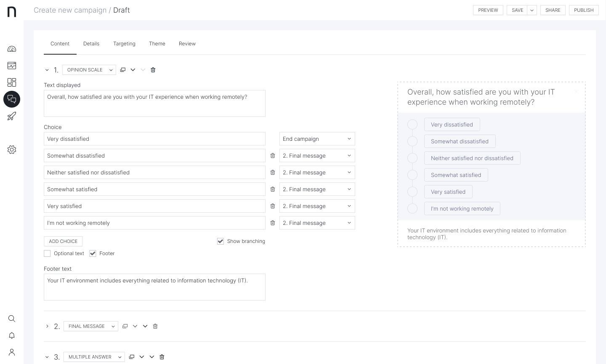The image size is (606, 364).
Task: Disable the Footer checkbox
Action: [93, 253]
